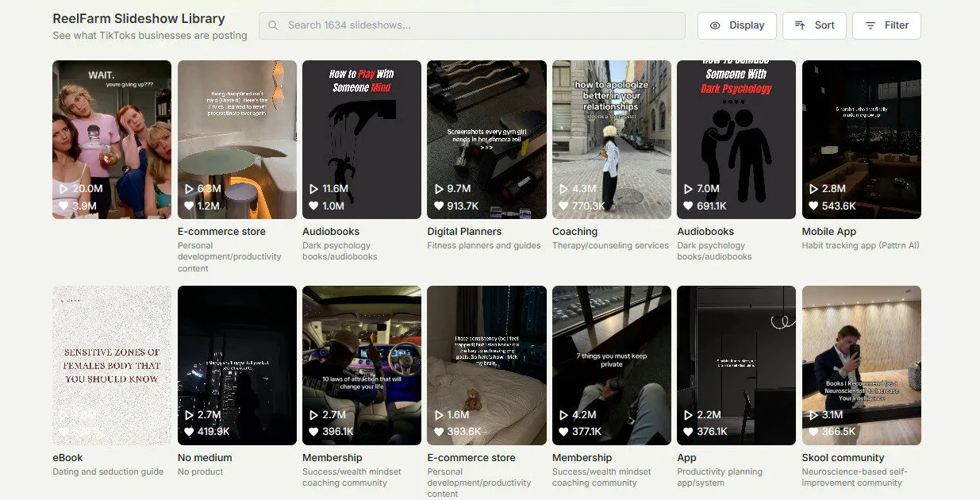Click the play icon on the Coaching apology slideshow
The height and width of the screenshot is (500, 980).
click(x=563, y=189)
